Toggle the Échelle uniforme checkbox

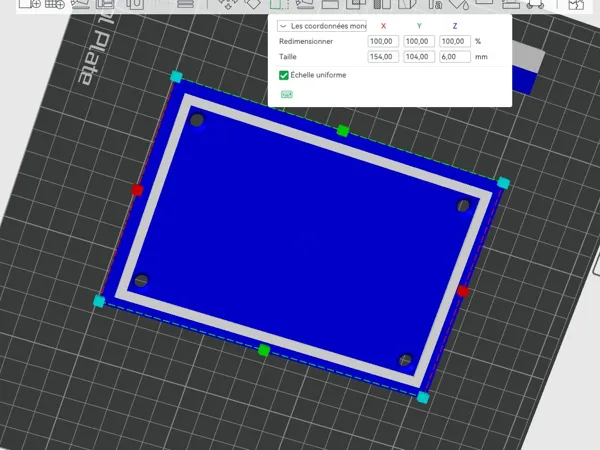[284, 75]
